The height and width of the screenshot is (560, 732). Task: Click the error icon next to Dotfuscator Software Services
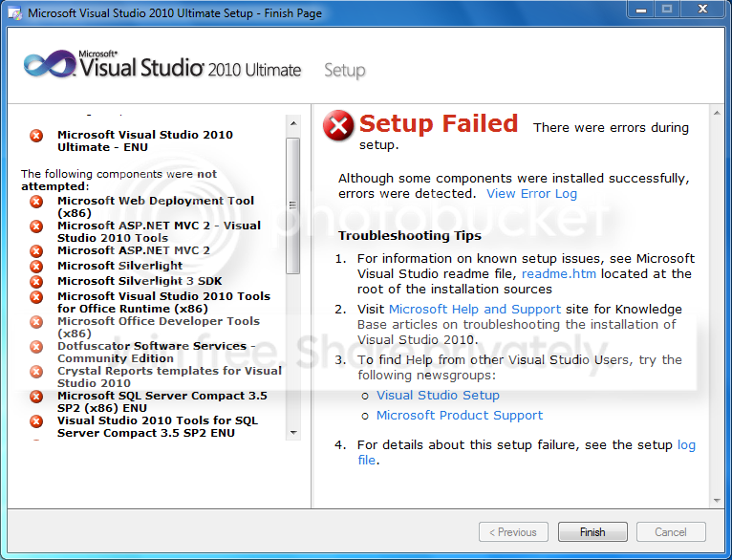pos(36,347)
